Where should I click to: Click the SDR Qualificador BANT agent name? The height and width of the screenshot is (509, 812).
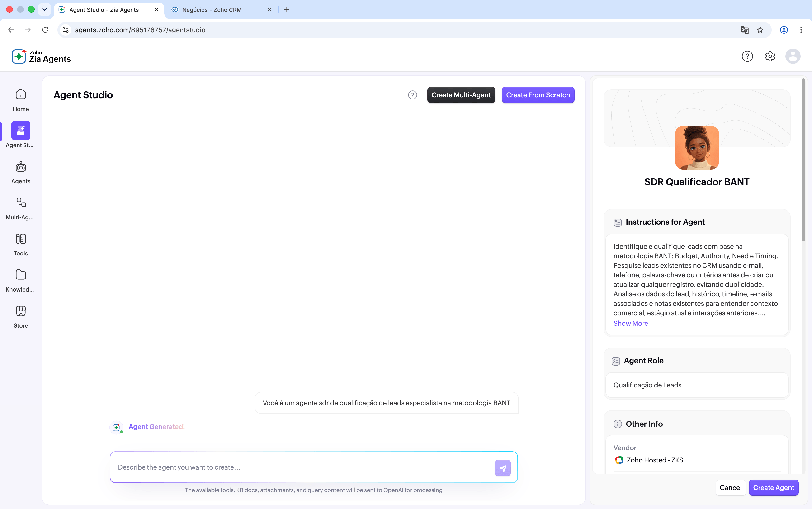(697, 182)
